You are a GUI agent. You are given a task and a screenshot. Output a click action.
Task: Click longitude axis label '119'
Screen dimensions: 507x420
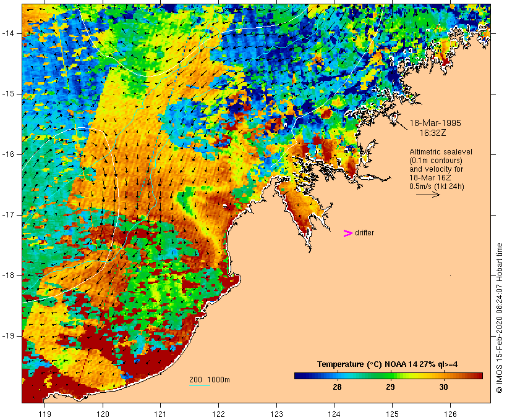pos(45,414)
